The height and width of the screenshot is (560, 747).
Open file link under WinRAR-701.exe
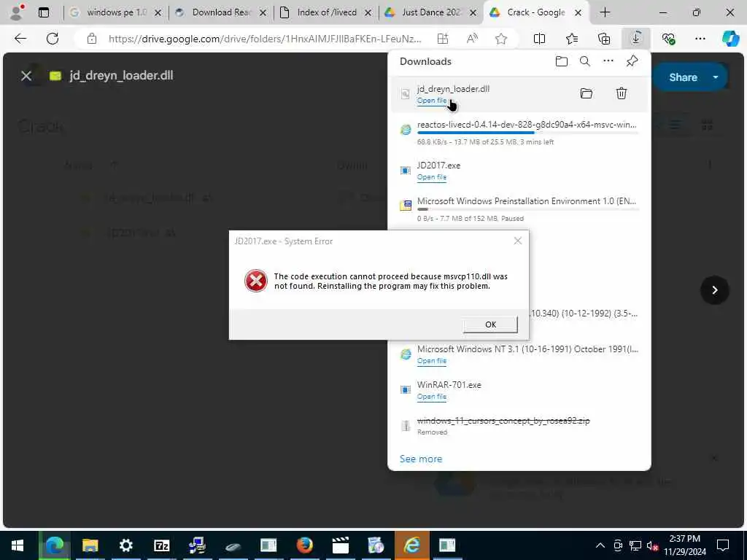pos(432,397)
